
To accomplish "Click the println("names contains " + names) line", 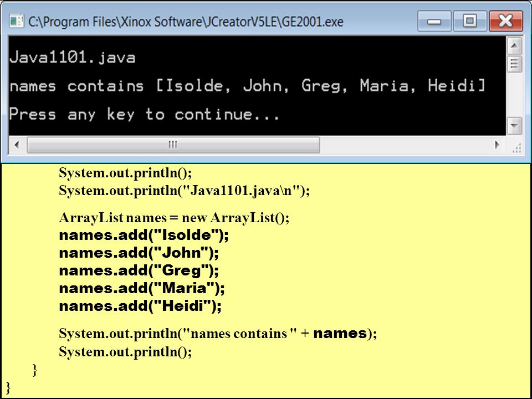I will tap(218, 334).
